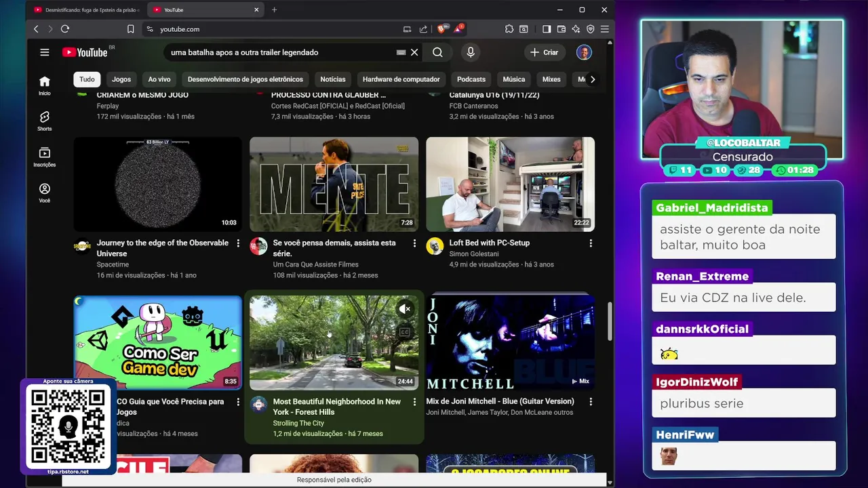This screenshot has width=868, height=488.
Task: Select the Jogos filter chip
Action: click(x=121, y=79)
